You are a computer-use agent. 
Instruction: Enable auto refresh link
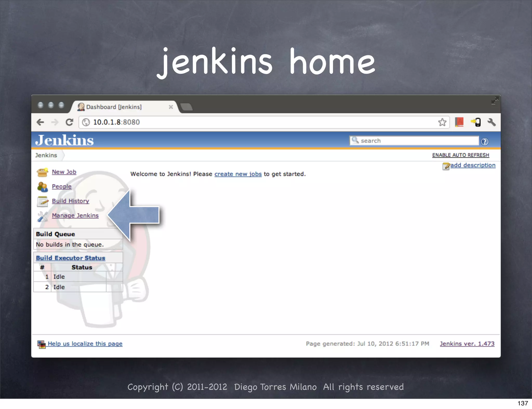pyautogui.click(x=460, y=155)
